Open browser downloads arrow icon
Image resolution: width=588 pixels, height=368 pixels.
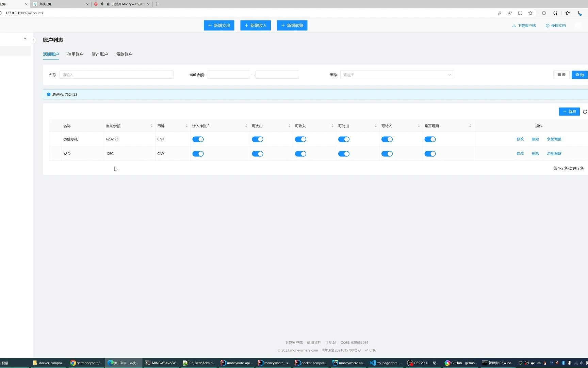[x=579, y=13]
